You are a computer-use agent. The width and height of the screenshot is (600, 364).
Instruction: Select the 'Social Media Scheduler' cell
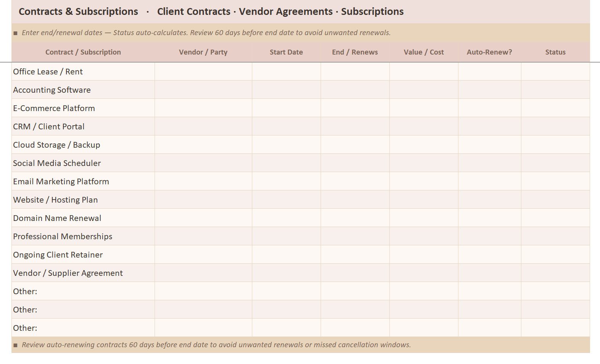[83, 163]
